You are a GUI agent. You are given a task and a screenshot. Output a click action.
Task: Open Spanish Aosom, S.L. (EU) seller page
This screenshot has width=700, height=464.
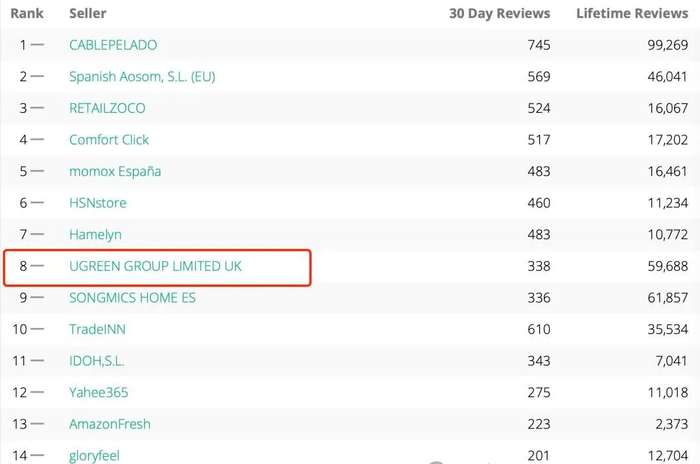point(142,77)
